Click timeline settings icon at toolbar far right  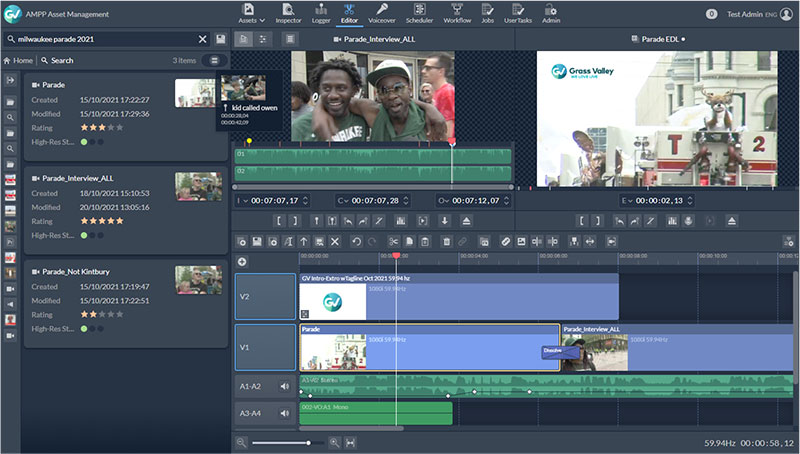[789, 242]
